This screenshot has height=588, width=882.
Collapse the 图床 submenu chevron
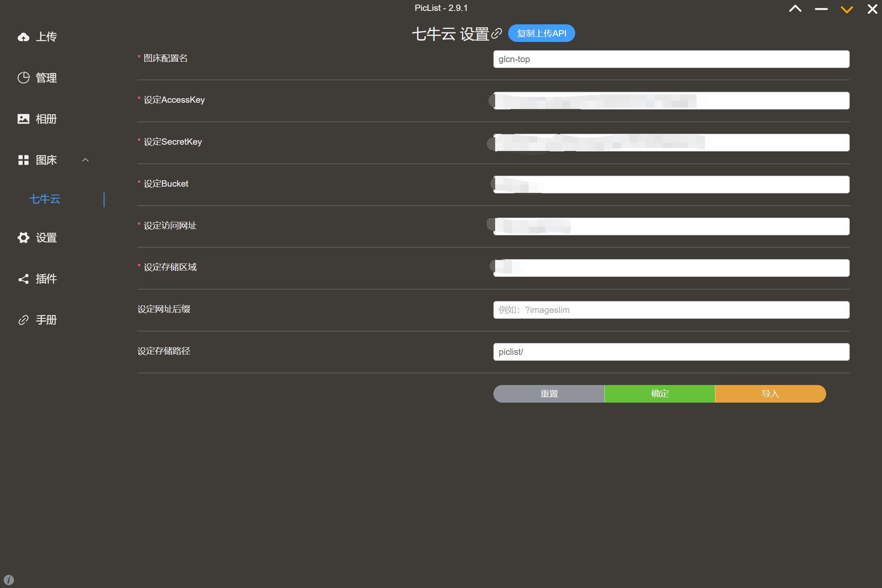pos(86,160)
